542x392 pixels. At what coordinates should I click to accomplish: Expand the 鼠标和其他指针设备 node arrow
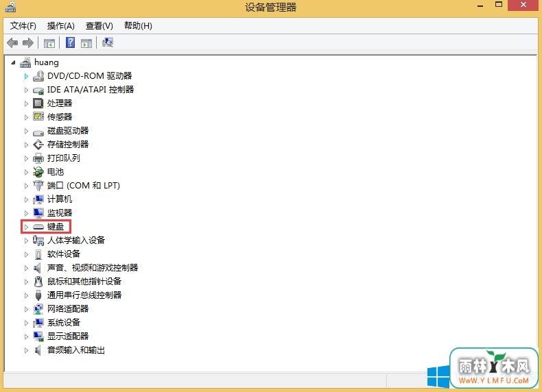tap(26, 282)
